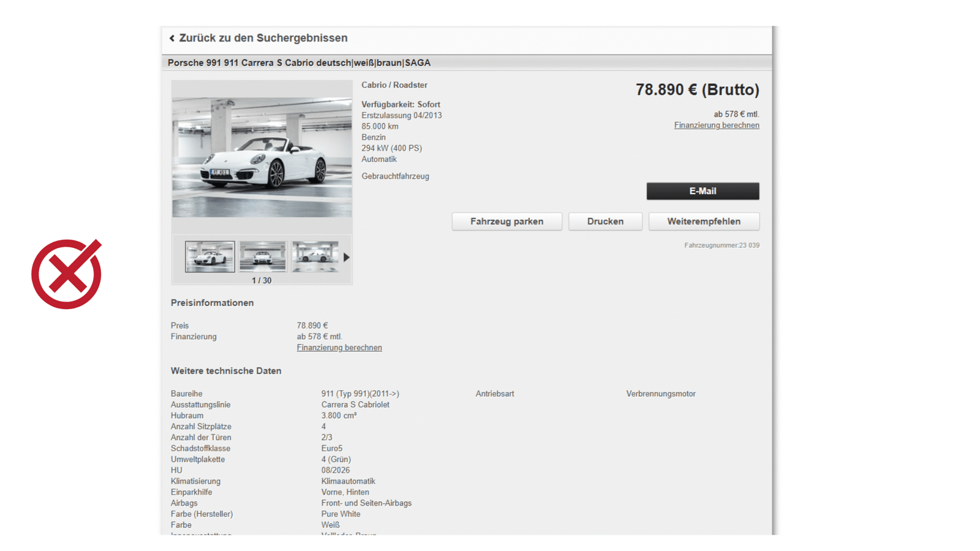The height and width of the screenshot is (551, 980).
Task: Click the Fahrzeugnummer 23 039 label
Action: (x=722, y=245)
